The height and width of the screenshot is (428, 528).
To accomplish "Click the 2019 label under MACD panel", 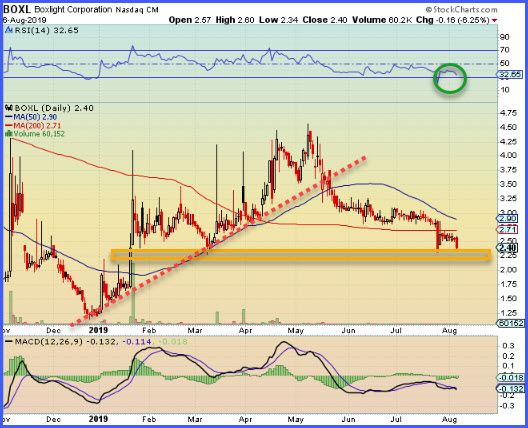I will point(98,419).
